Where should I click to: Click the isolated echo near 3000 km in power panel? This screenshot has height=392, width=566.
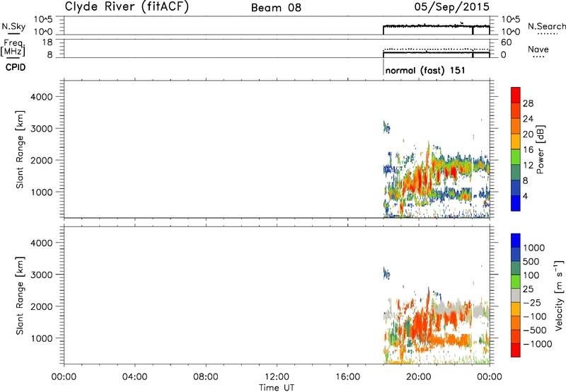pos(386,127)
